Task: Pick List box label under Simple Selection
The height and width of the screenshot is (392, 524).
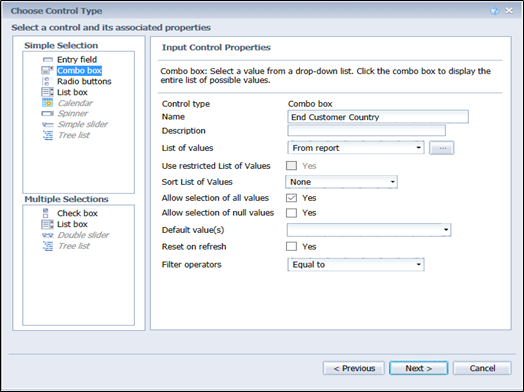Action: pyautogui.click(x=72, y=92)
